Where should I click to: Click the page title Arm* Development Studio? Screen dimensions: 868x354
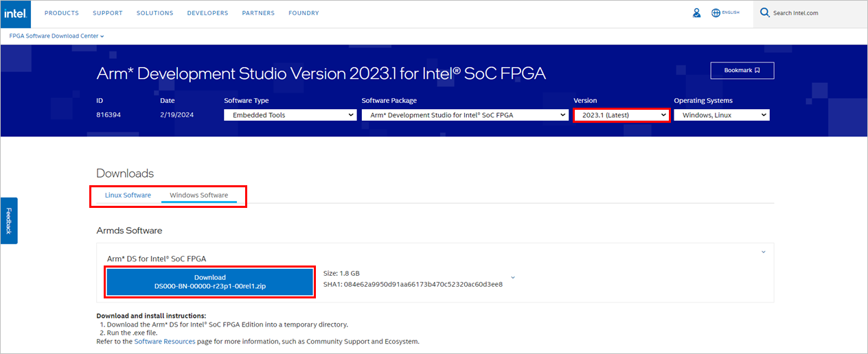321,73
